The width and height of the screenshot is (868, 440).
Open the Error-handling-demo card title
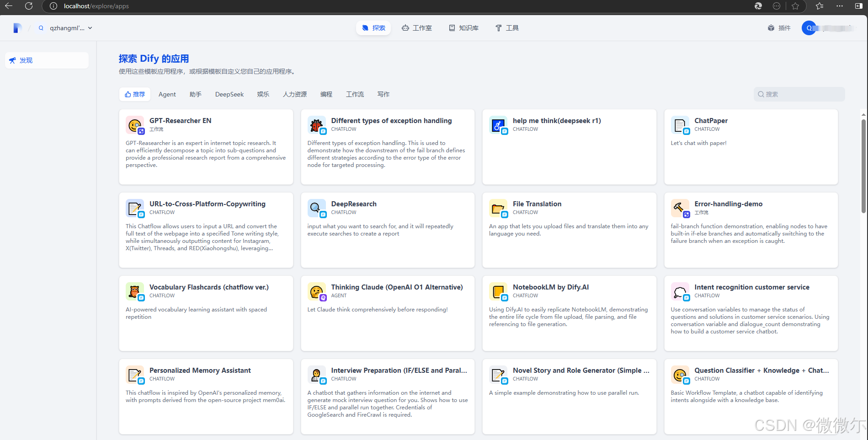(728, 204)
